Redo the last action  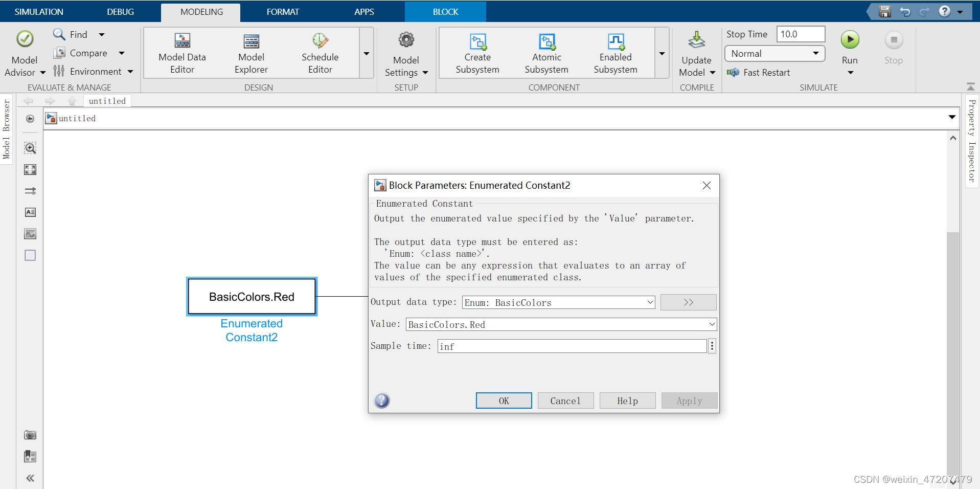tap(924, 11)
